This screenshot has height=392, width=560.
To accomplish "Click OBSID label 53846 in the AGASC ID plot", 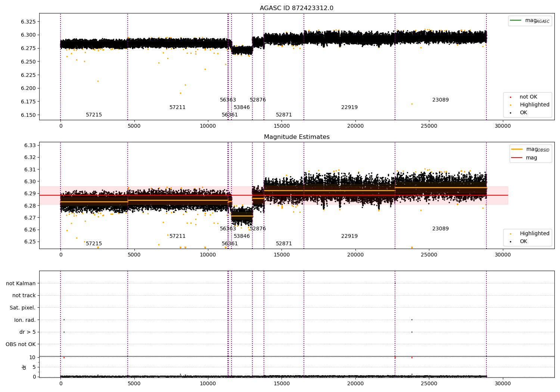I will coord(242,108).
